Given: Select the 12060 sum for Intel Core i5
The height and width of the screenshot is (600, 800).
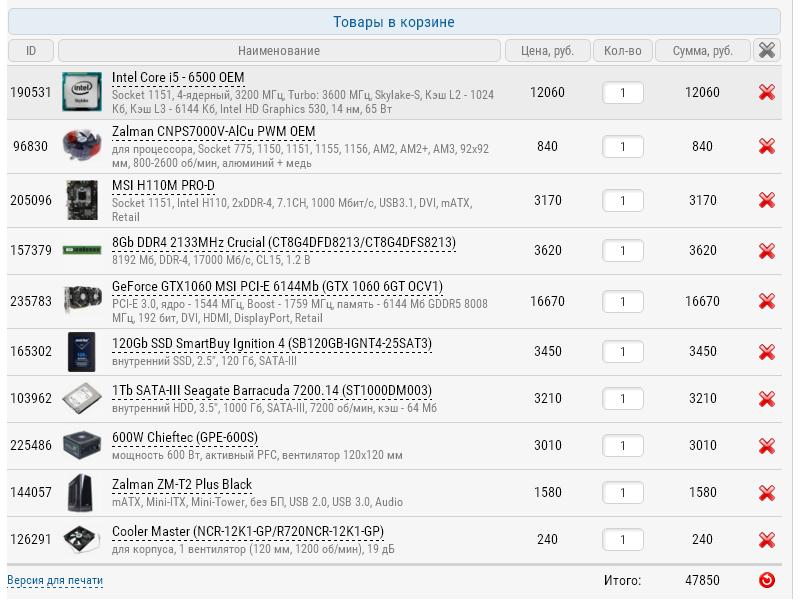Looking at the screenshot, I should 703,92.
